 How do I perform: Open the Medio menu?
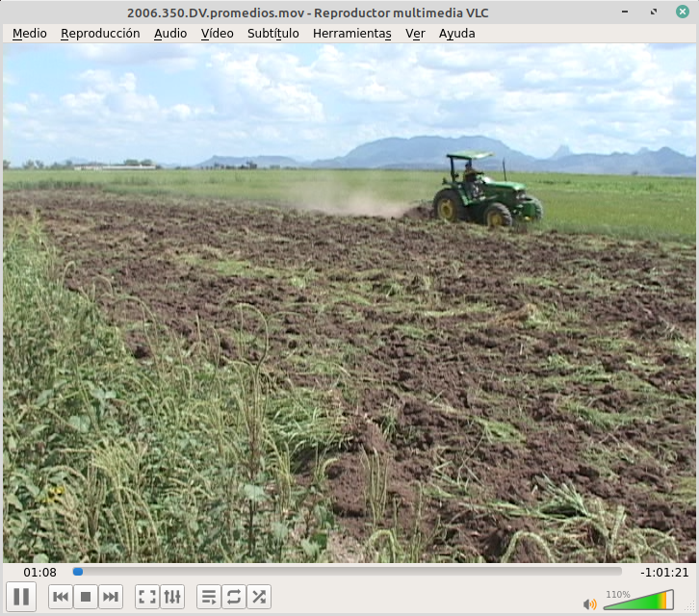(x=29, y=34)
